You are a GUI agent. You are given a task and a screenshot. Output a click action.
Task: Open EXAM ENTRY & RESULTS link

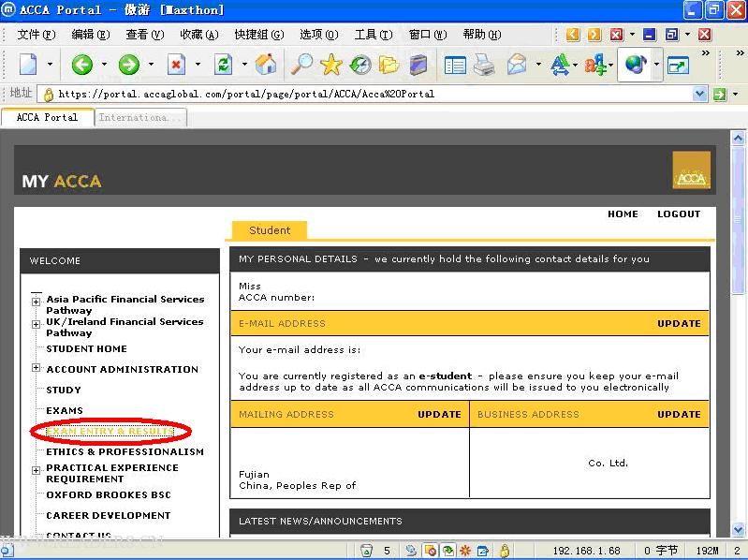(110, 431)
